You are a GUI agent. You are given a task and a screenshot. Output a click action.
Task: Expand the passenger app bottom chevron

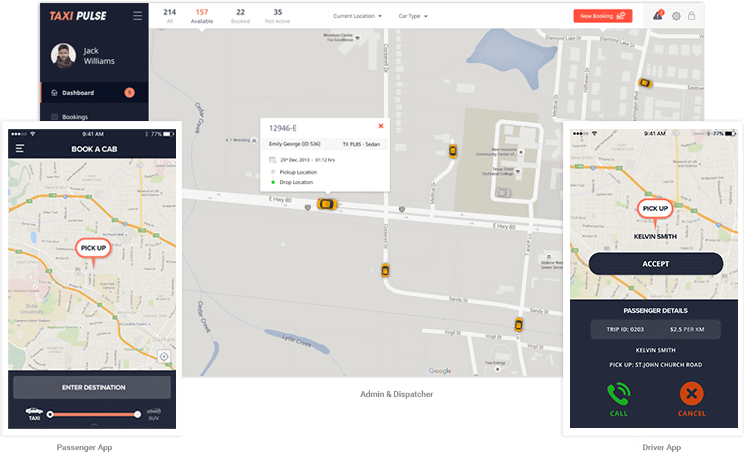[x=94, y=424]
